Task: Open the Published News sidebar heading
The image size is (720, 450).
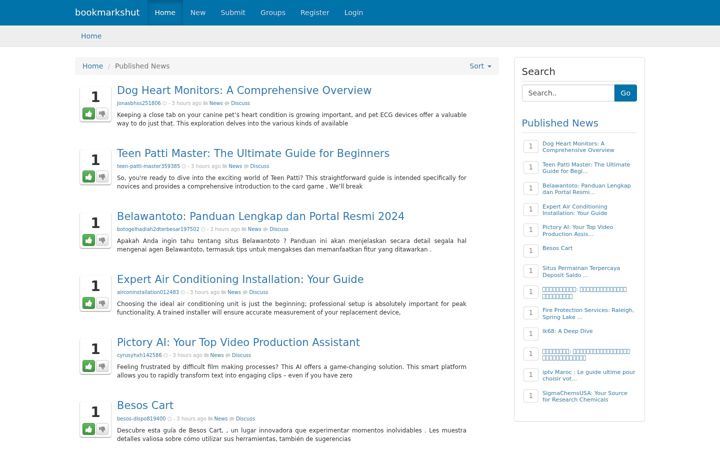Action: (x=560, y=123)
